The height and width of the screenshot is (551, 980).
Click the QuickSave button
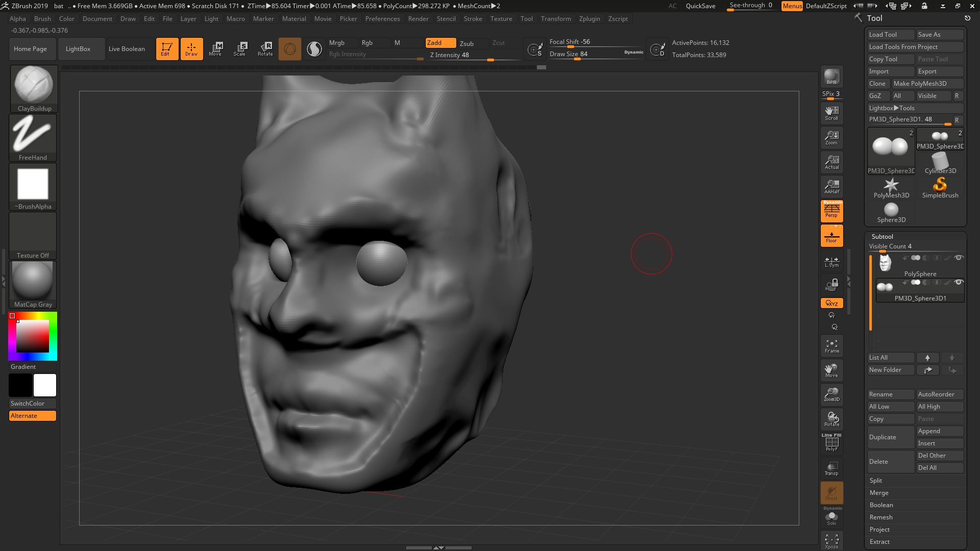700,6
